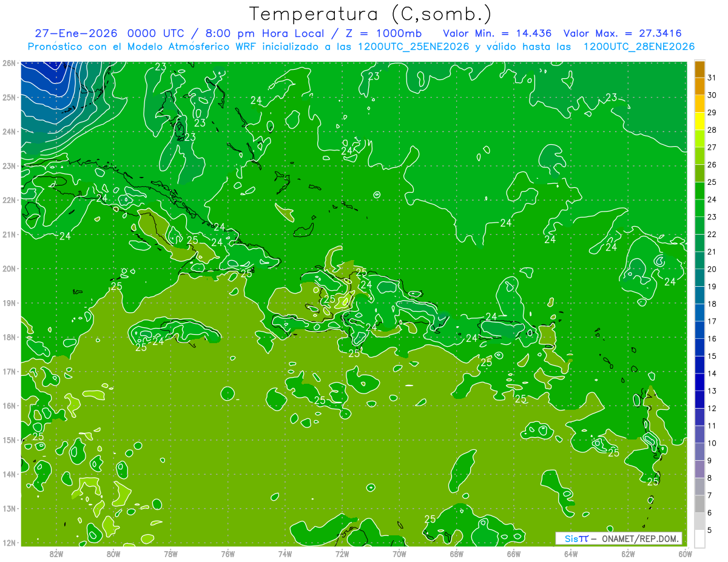Viewport: 728px width, 562px height.
Task: Click the number 20 on the color scale
Action: pyautogui.click(x=712, y=269)
